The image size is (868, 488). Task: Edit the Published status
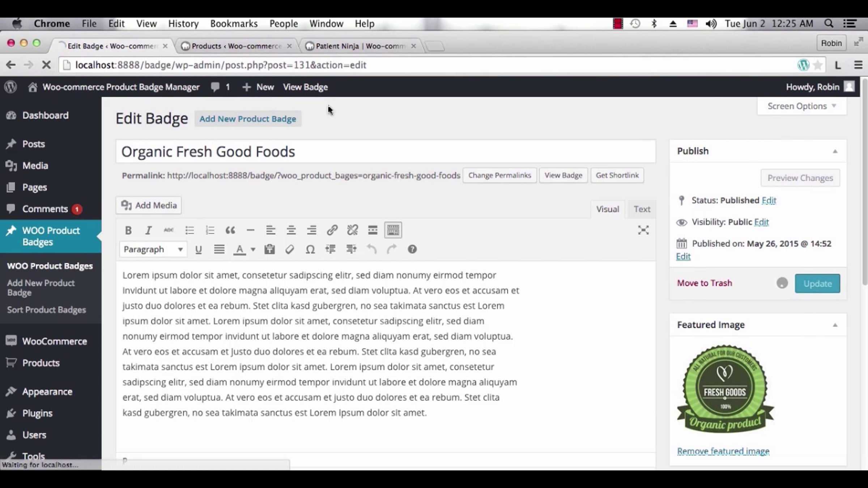pyautogui.click(x=769, y=200)
